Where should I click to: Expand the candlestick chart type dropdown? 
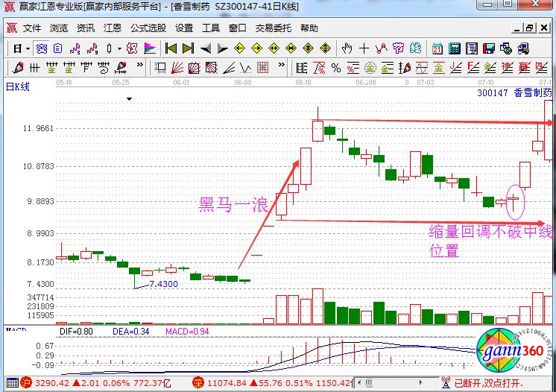pyautogui.click(x=119, y=48)
